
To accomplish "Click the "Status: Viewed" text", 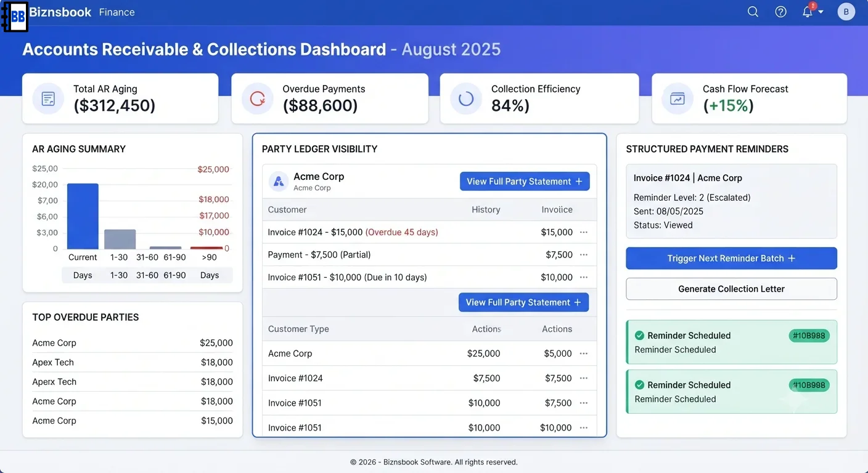I will coord(663,225).
